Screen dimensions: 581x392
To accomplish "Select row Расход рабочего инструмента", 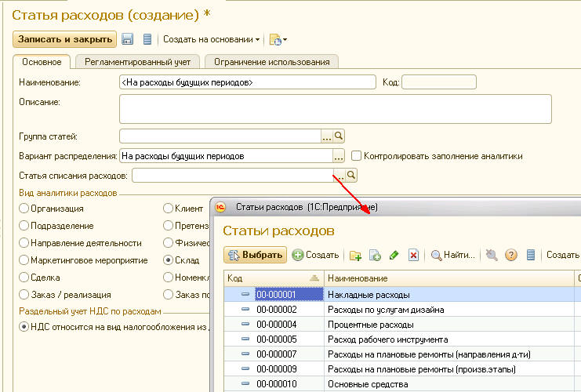I will point(402,339).
